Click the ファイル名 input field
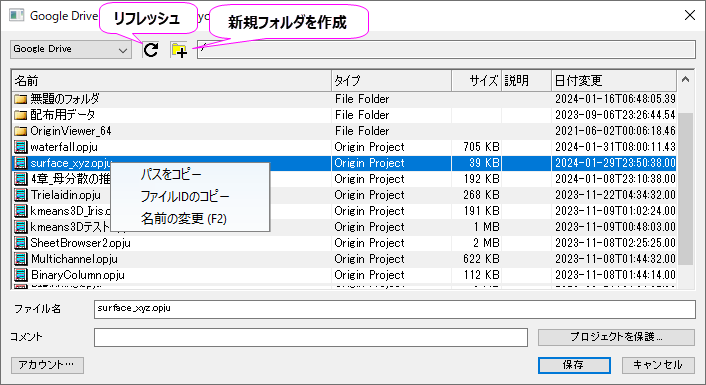706x385 pixels. 395,309
